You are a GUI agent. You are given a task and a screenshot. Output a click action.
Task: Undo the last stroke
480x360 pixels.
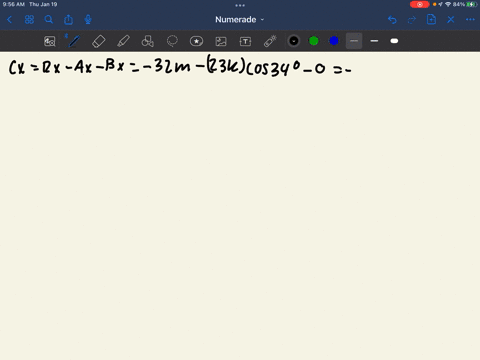(x=392, y=20)
